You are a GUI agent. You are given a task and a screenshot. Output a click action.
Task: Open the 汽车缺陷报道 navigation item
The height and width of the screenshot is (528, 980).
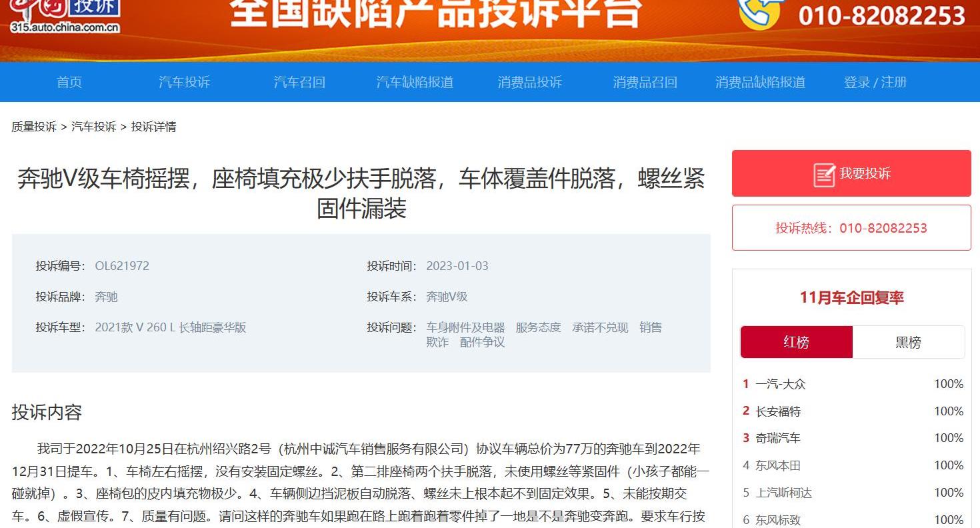click(x=415, y=82)
